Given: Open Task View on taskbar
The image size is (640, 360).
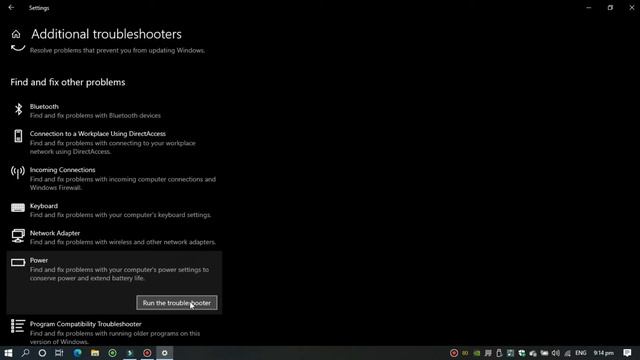Looking at the screenshot, I should pos(59,353).
